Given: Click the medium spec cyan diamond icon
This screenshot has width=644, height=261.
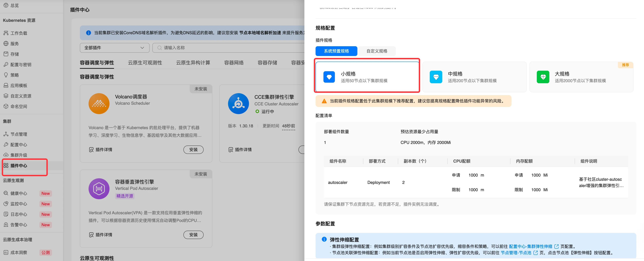Looking at the screenshot, I should [436, 77].
